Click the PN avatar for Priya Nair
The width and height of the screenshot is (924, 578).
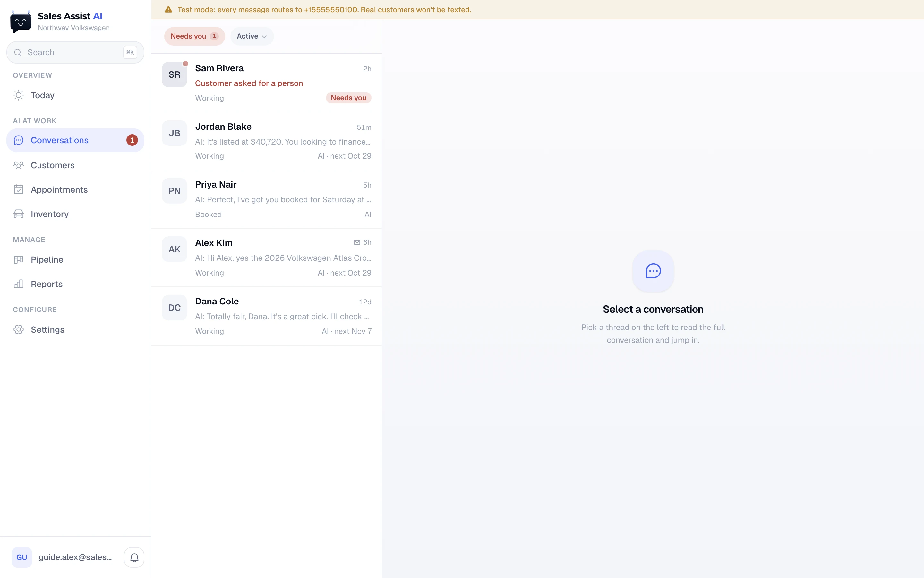click(175, 191)
